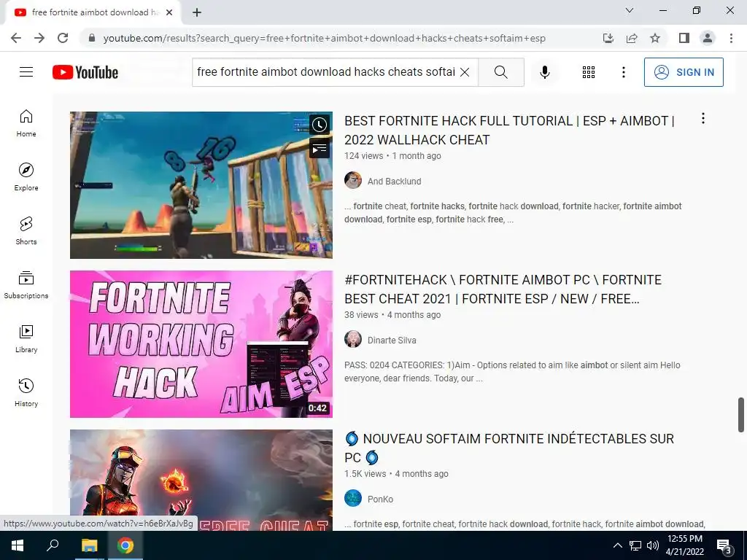Click the install app icon in address bar
The width and height of the screenshot is (747, 560).
pyautogui.click(x=608, y=38)
